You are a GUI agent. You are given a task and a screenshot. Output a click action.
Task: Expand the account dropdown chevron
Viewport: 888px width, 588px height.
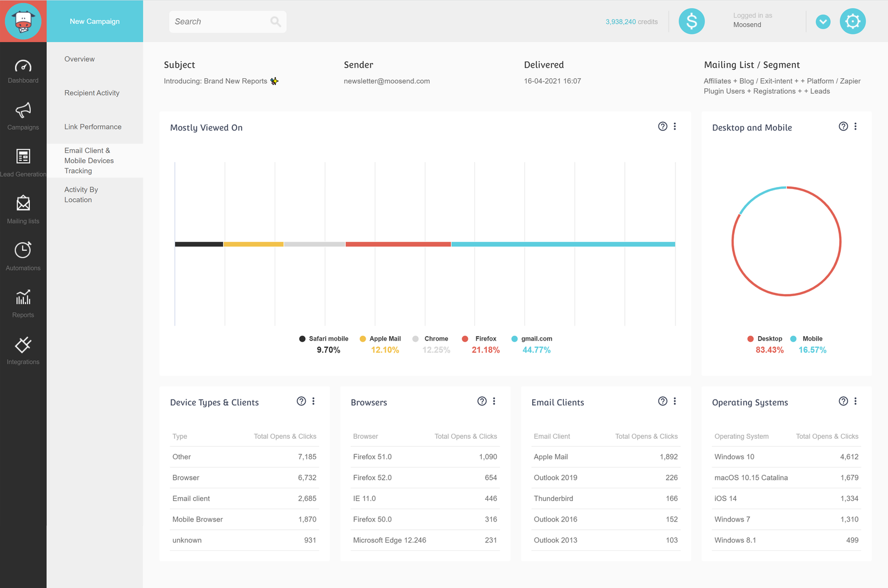point(823,22)
